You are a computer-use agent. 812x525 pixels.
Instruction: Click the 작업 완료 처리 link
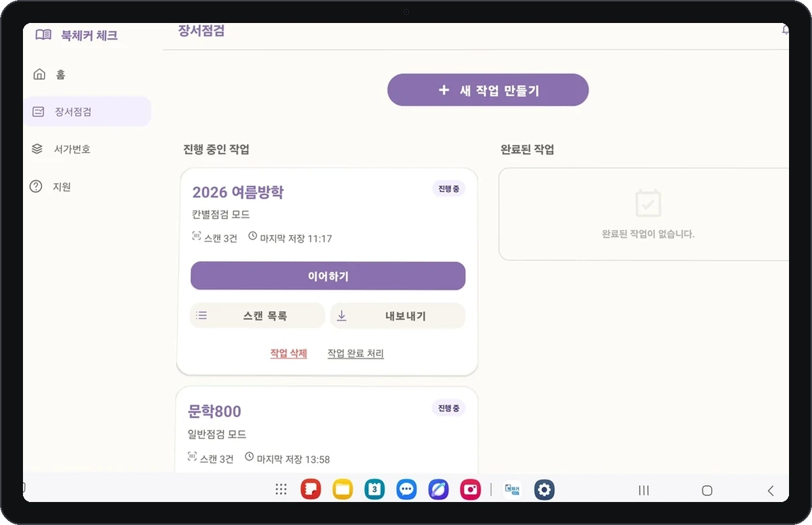pos(356,353)
